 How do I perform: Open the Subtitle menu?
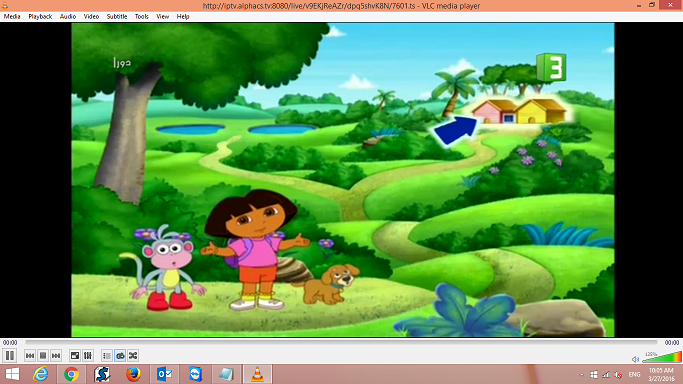coord(117,17)
